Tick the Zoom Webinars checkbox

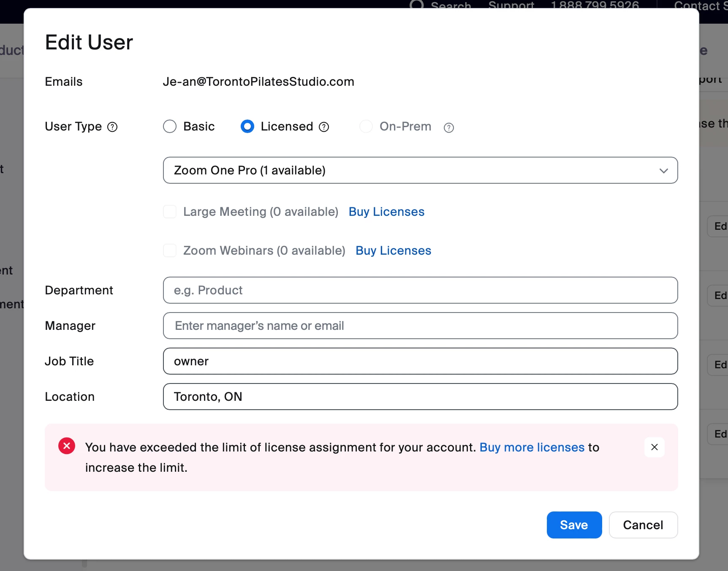point(170,250)
